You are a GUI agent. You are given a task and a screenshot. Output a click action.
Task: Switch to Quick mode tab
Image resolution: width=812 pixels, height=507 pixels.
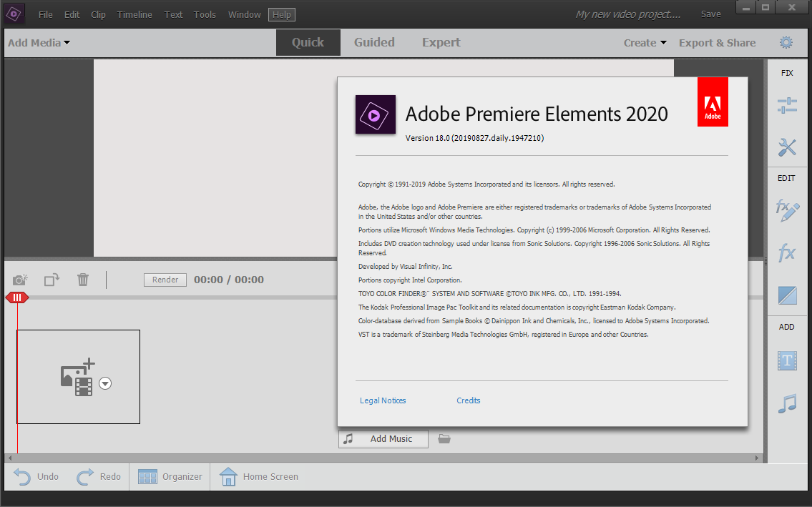click(308, 42)
